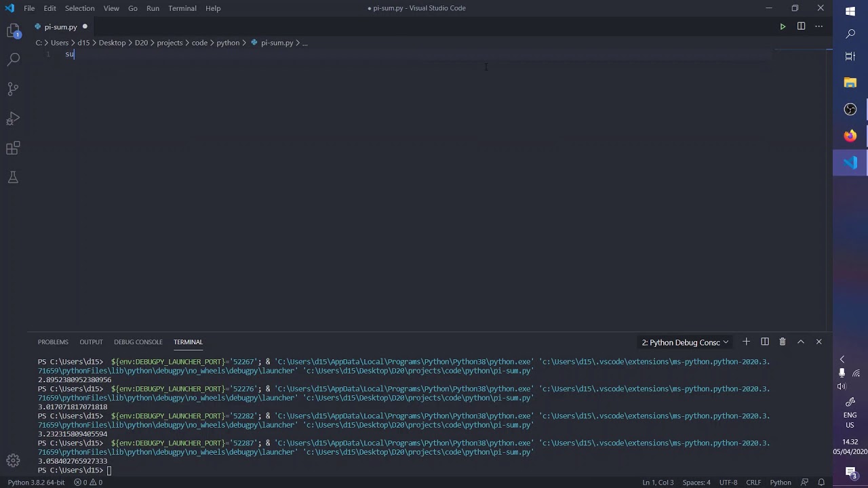Open the Test flask view
868x488 pixels.
13,178
